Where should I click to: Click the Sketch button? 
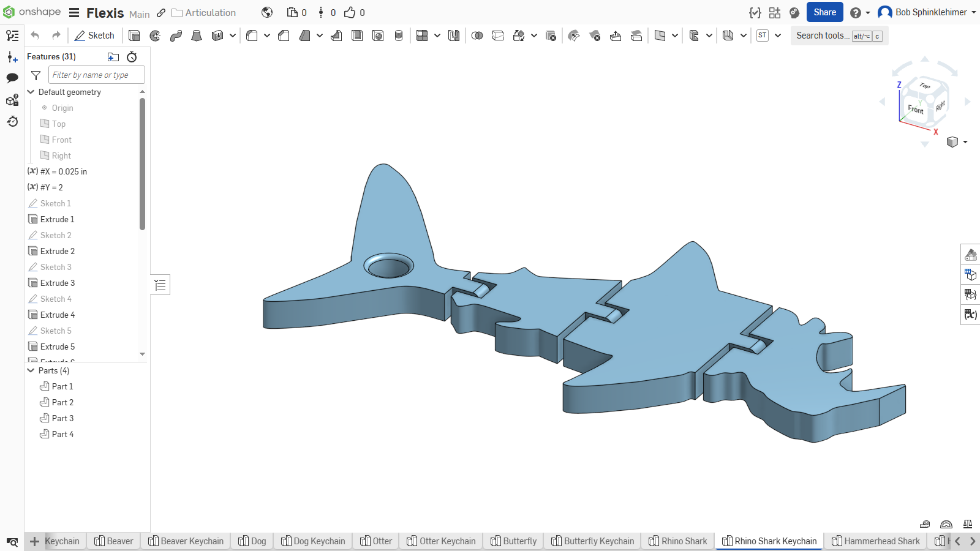pyautogui.click(x=94, y=36)
